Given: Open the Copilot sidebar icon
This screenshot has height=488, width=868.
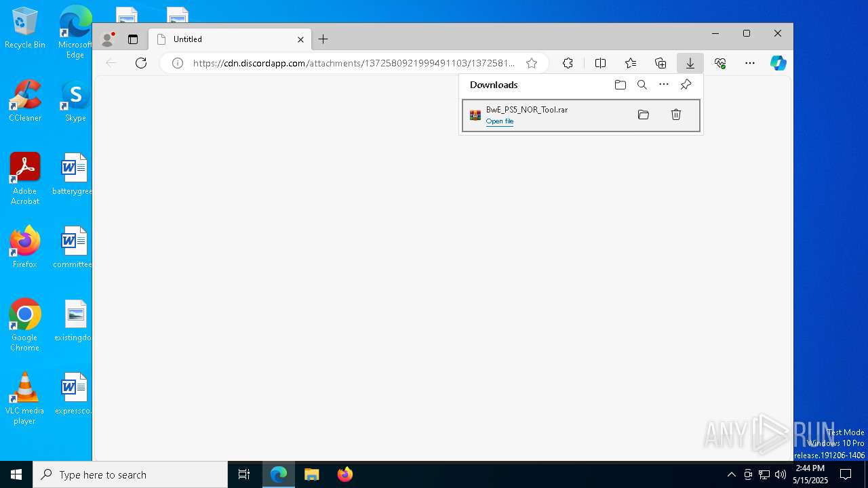Looking at the screenshot, I should pos(778,63).
